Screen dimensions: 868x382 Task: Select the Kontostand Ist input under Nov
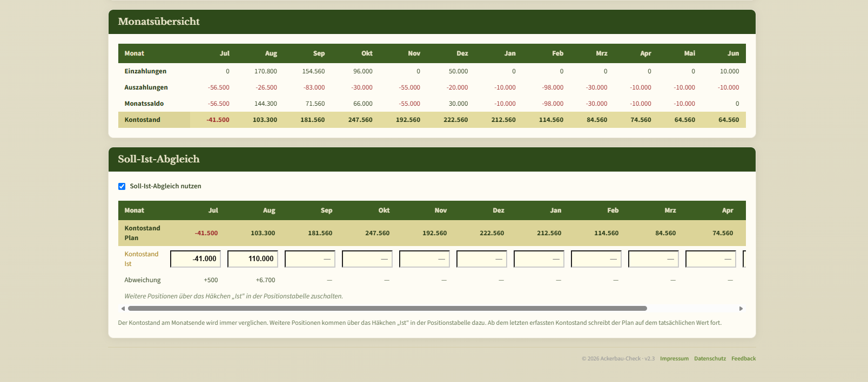click(425, 259)
